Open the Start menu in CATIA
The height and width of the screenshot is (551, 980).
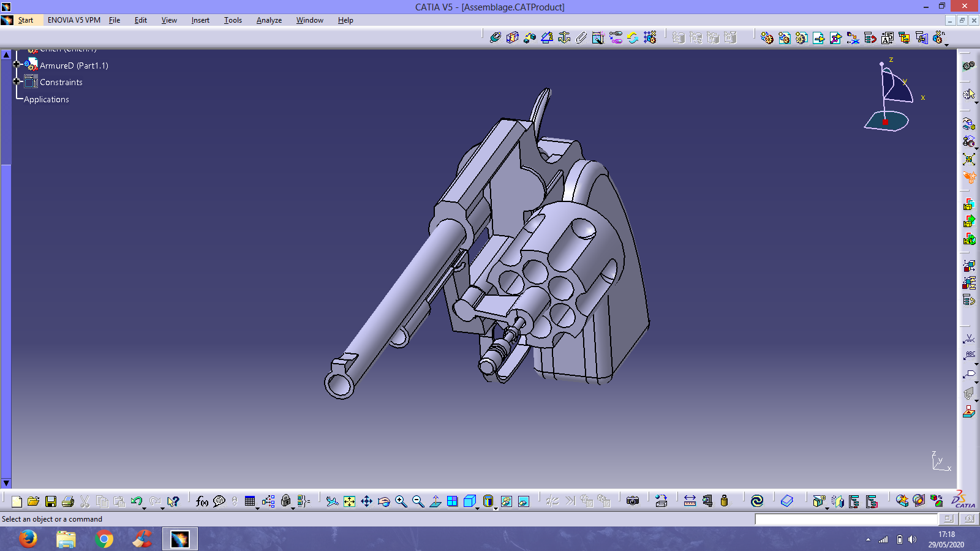(26, 20)
